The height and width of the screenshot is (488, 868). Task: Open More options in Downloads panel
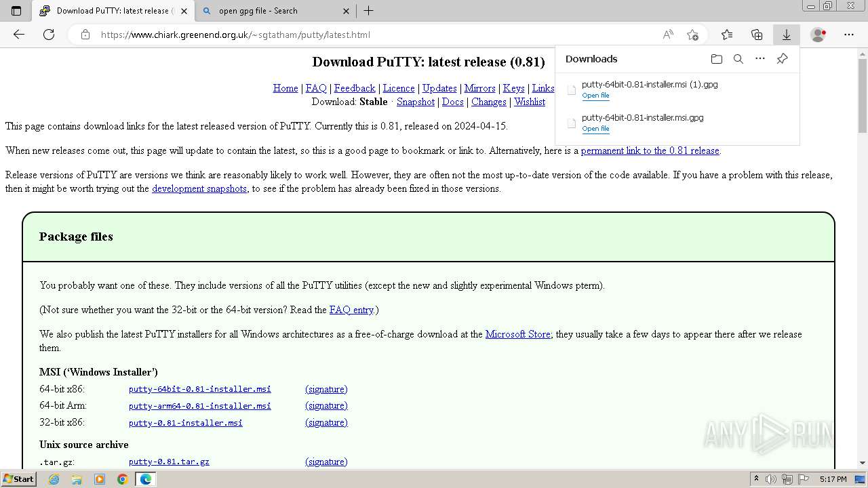point(760,59)
